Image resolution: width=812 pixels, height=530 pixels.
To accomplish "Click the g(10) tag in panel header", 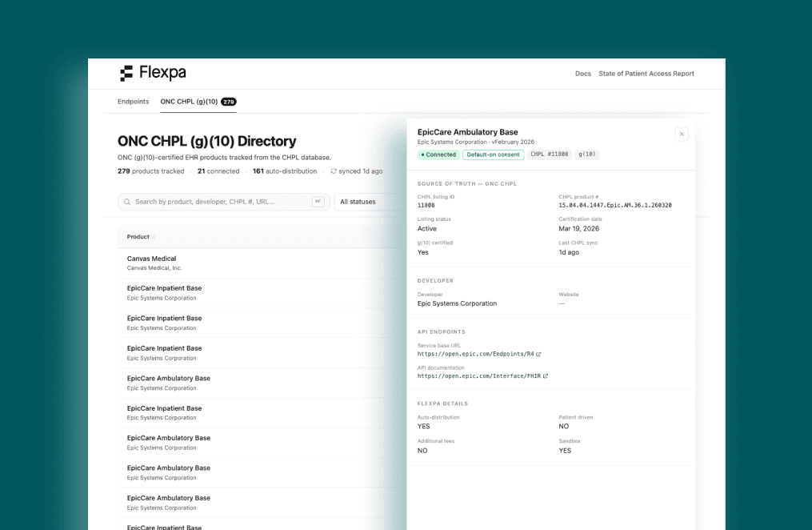I will pos(586,155).
